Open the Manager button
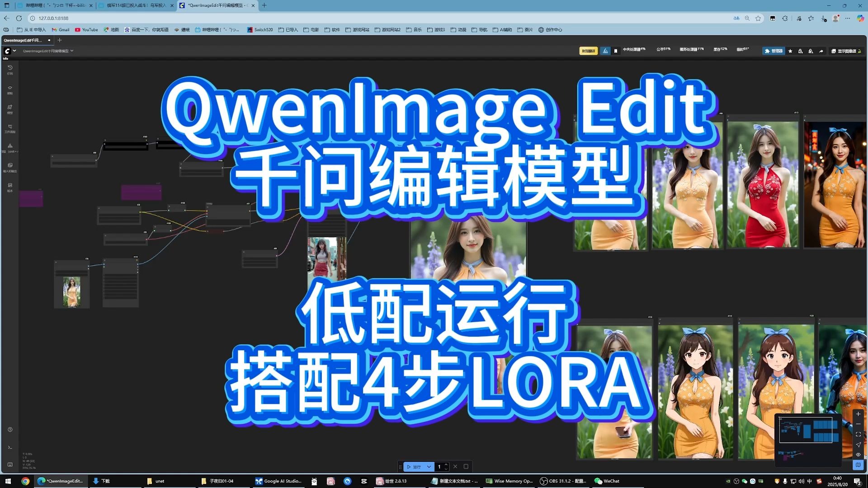The width and height of the screenshot is (868, 488). pyautogui.click(x=773, y=51)
